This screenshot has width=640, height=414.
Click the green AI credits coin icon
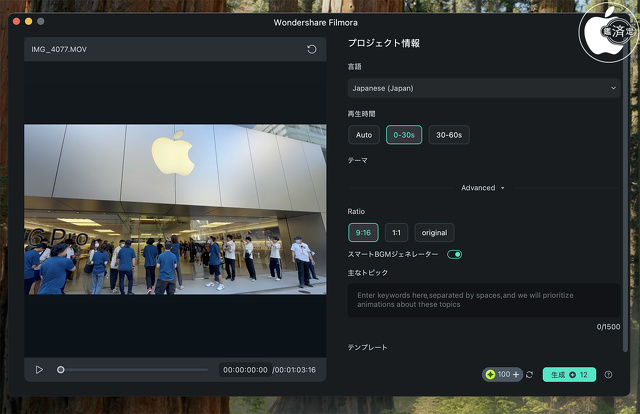pos(491,374)
